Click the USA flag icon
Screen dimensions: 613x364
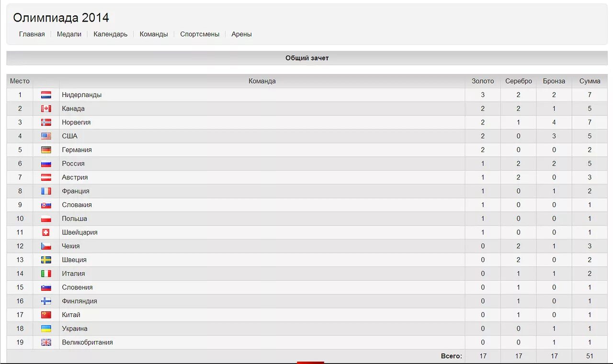(46, 136)
